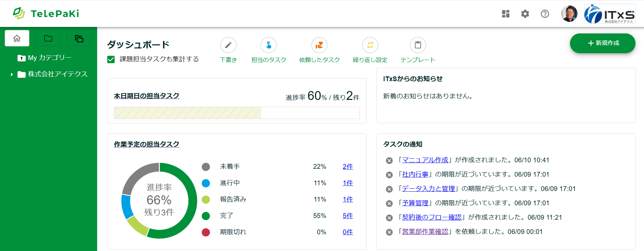Open 担当のタスク assigned tasks icon
Screen dimensions: 644x251
pyautogui.click(x=268, y=45)
